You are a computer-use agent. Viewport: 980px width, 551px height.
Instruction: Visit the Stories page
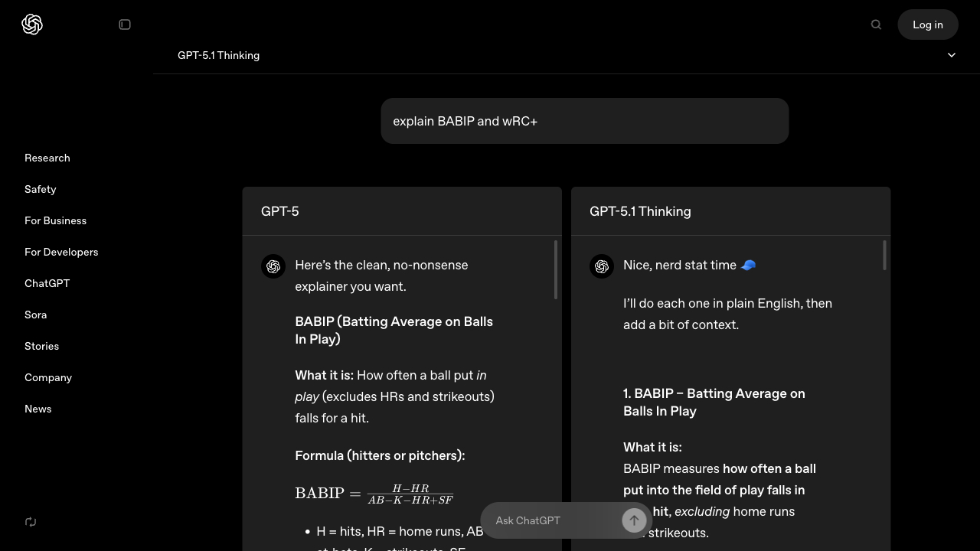click(x=41, y=346)
